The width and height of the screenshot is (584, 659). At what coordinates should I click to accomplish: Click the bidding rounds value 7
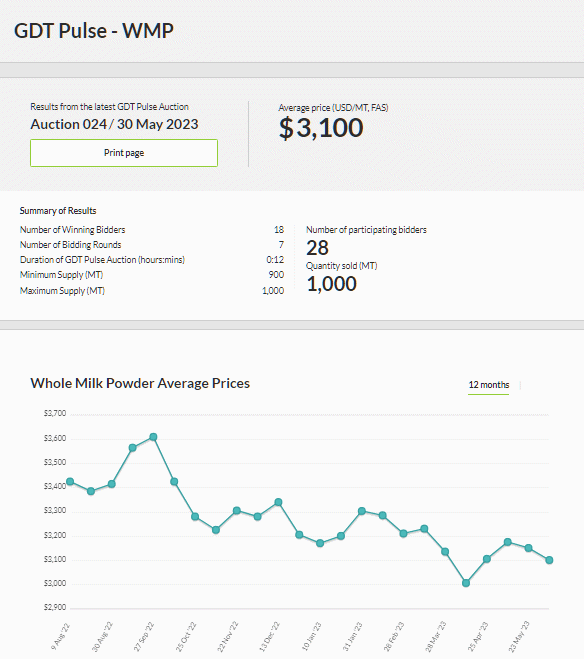[281, 245]
